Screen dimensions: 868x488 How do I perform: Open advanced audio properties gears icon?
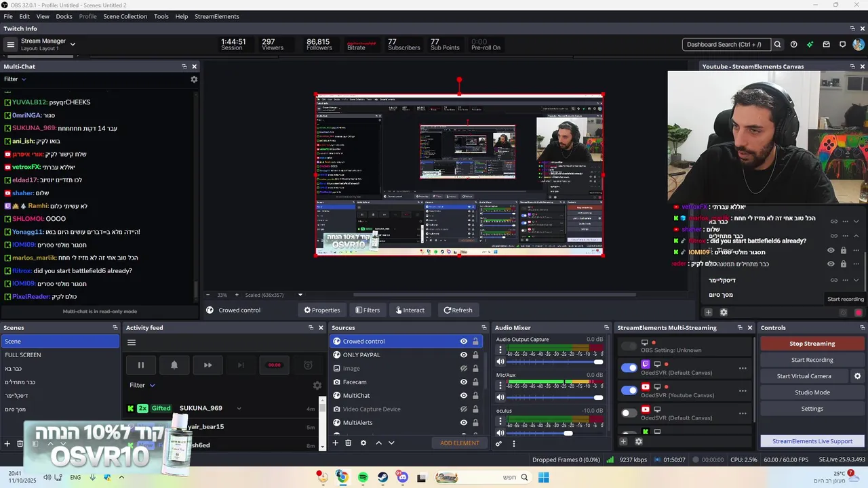[498, 444]
